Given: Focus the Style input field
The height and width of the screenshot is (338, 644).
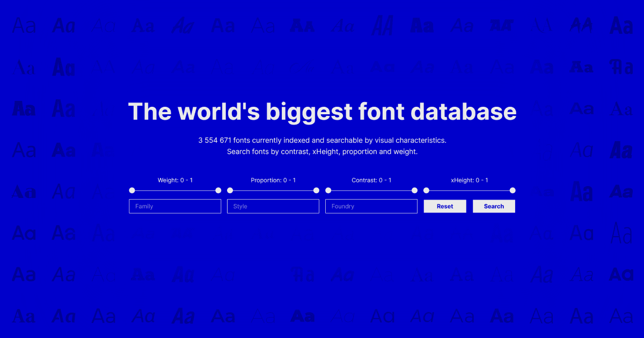Looking at the screenshot, I should click(x=273, y=206).
